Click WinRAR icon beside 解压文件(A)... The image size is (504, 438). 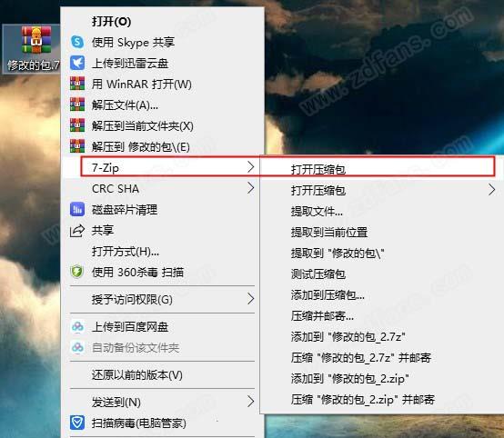pyautogui.click(x=77, y=105)
